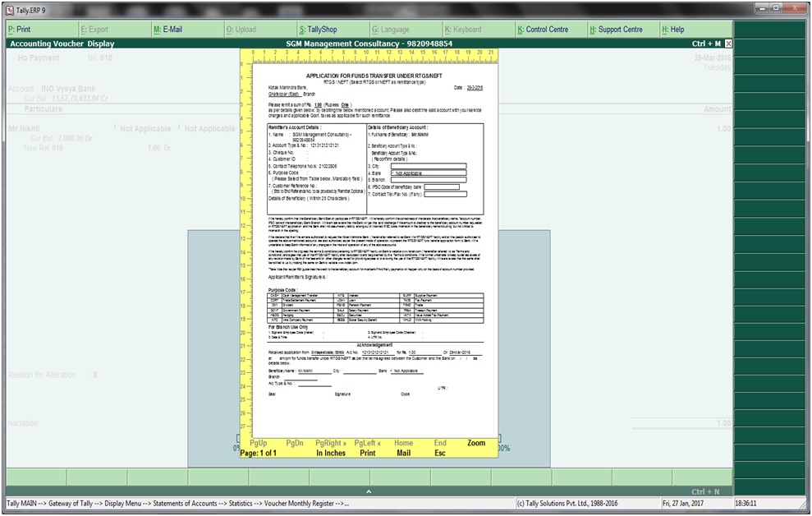The height and width of the screenshot is (516, 812).
Task: Exit the preview with Esc
Action: 440,453
